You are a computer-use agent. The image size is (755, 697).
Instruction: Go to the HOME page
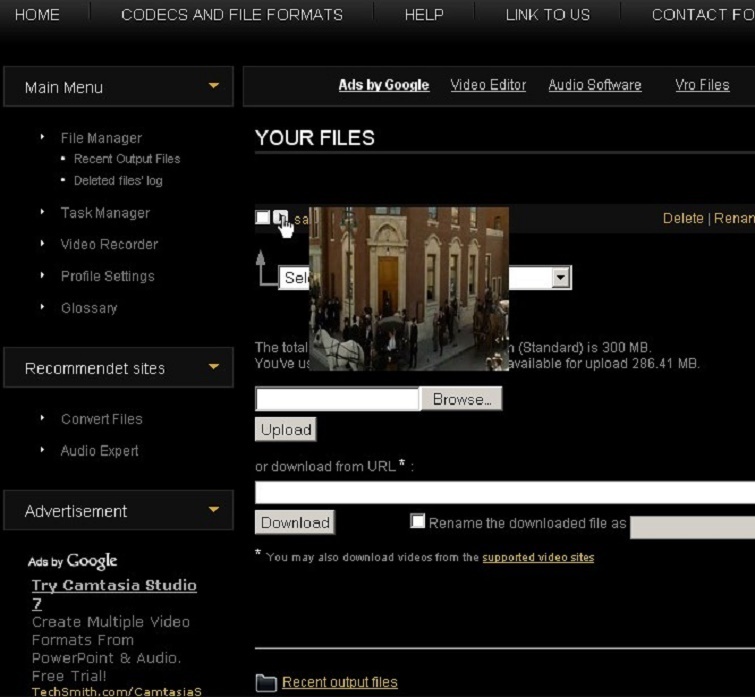coord(38,15)
